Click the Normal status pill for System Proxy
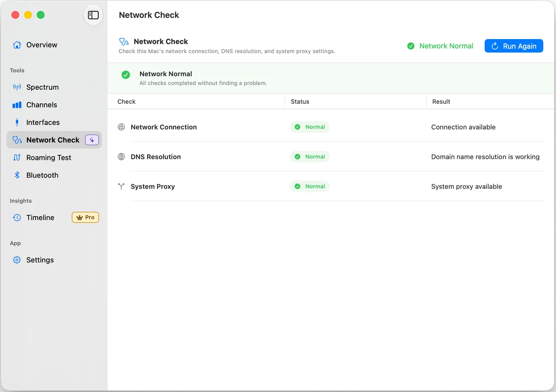This screenshot has width=556, height=392. point(310,187)
